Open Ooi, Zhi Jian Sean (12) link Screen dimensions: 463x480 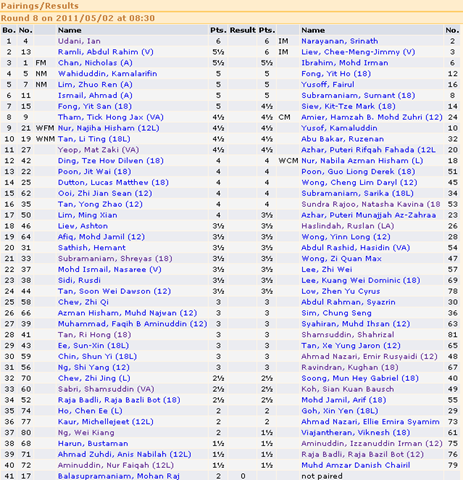coord(105,193)
